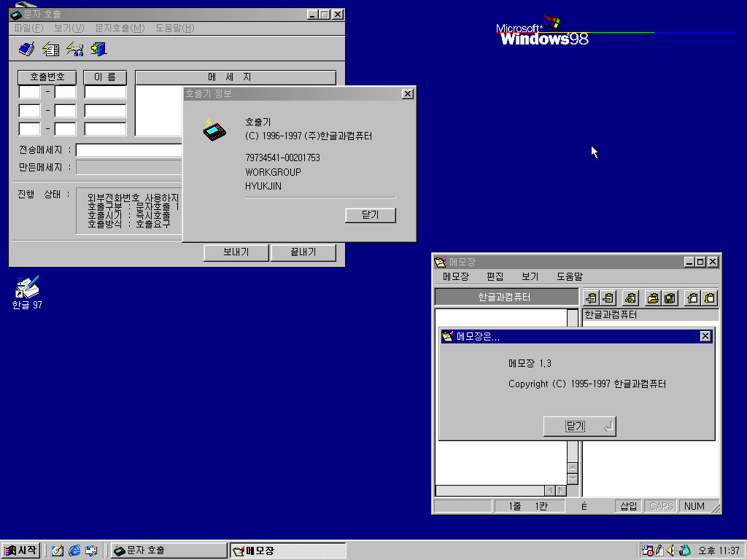Click the delete memo (minus) toolbar icon
The height and width of the screenshot is (560, 747).
[608, 298]
